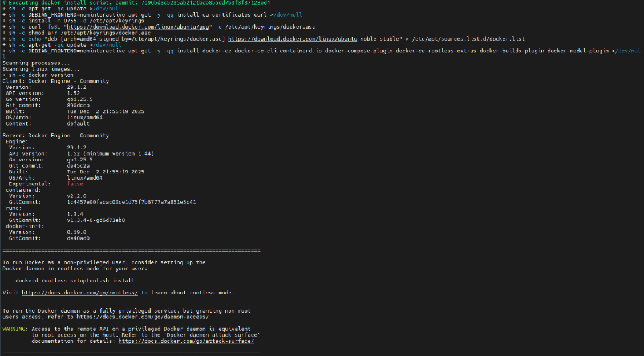Click Server OS/Arch value 'linux/amd64'
Screen dimensions: 644x356
click(84, 178)
